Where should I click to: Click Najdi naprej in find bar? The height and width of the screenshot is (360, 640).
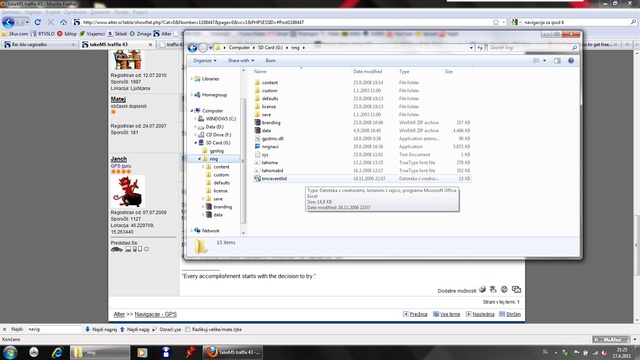click(101, 329)
